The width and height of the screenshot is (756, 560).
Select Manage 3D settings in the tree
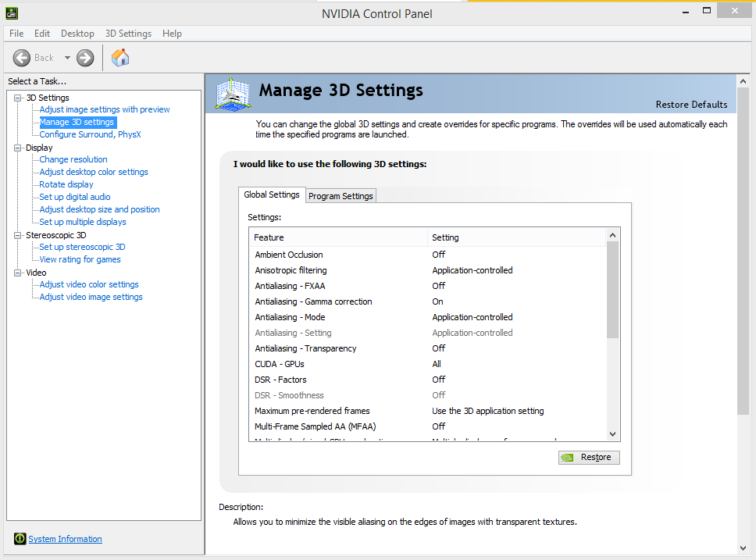point(77,122)
